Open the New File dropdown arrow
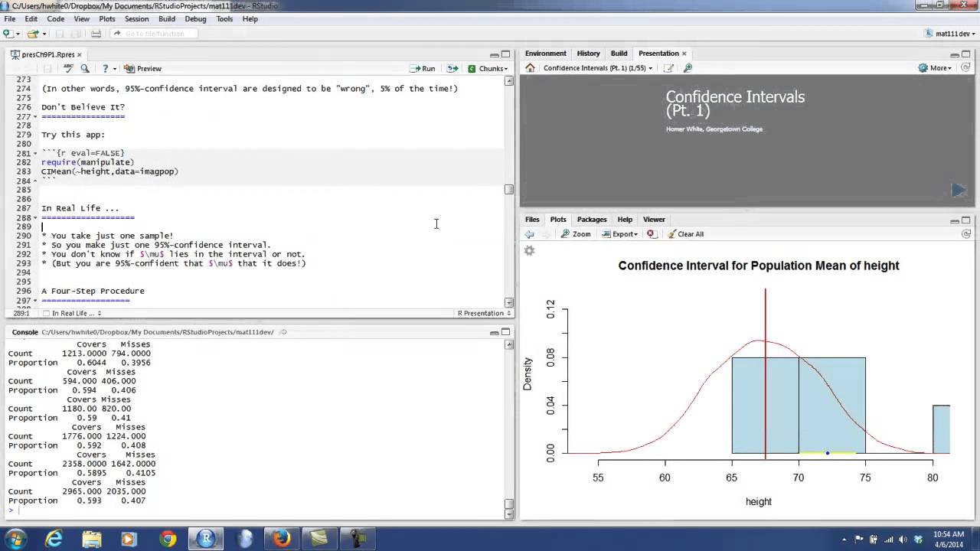 pyautogui.click(x=17, y=34)
